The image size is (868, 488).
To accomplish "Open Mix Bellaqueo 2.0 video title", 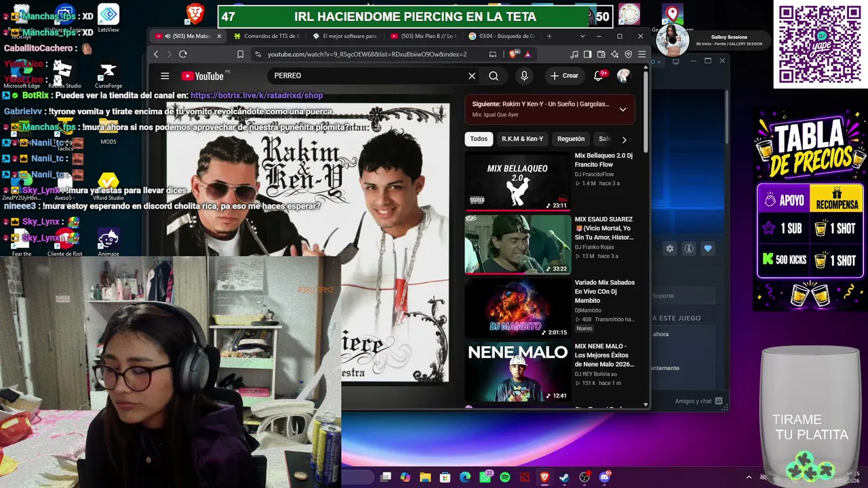I will tap(604, 160).
